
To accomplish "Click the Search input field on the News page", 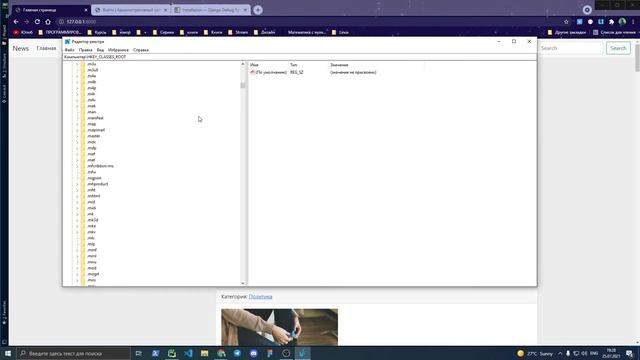I will point(571,48).
